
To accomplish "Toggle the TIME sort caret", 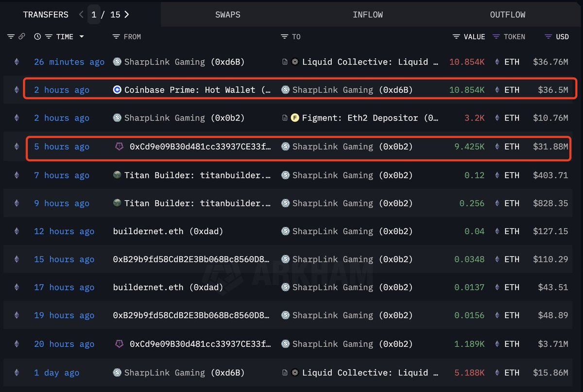I will tap(82, 37).
